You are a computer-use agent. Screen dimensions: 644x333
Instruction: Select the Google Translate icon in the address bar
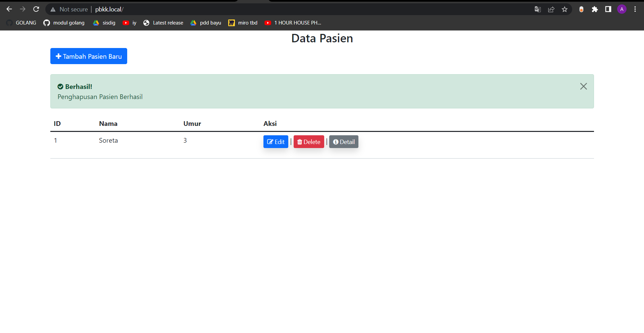[537, 9]
